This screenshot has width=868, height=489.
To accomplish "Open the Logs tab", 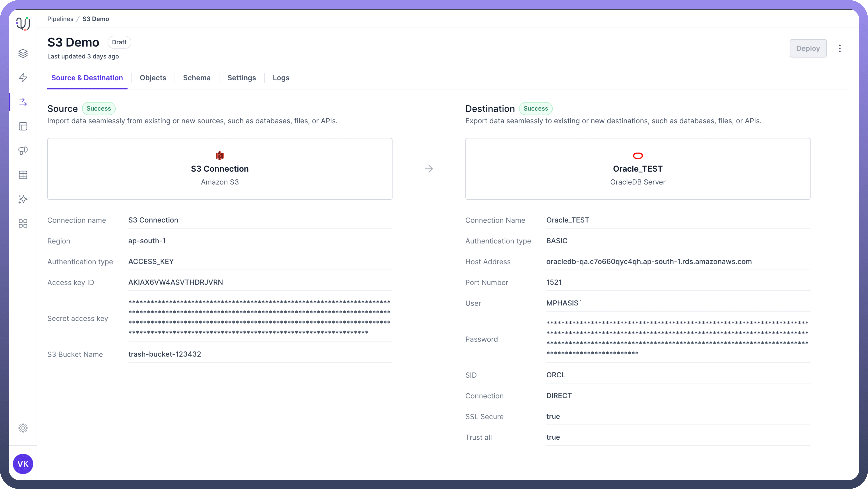I will 281,78.
